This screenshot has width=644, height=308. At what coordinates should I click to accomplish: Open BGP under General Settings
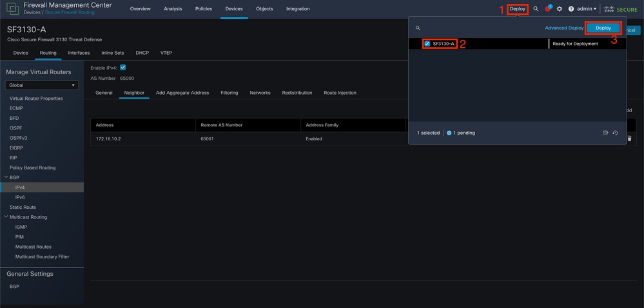[14, 286]
